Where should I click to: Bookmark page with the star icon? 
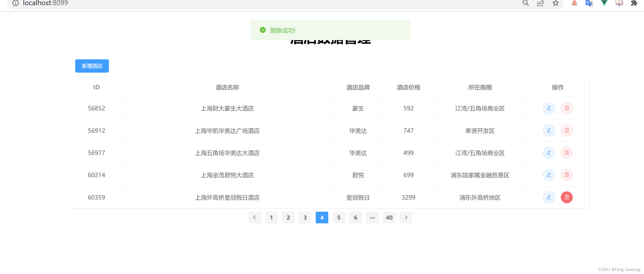pyautogui.click(x=555, y=3)
